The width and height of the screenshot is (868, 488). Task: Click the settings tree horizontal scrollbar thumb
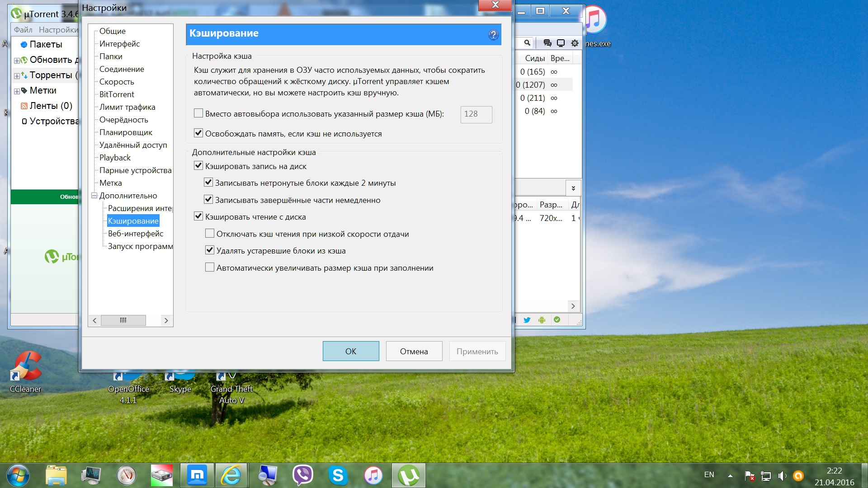coord(123,320)
